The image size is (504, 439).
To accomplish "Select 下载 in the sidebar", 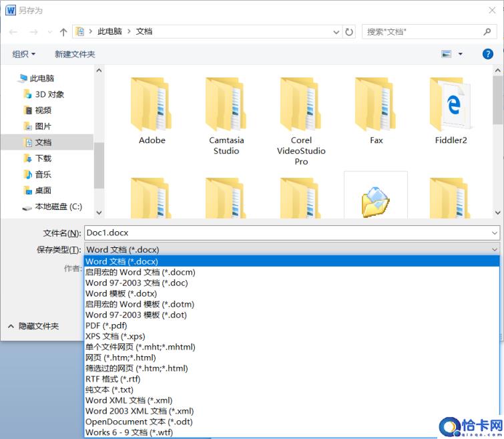I will tap(37, 158).
